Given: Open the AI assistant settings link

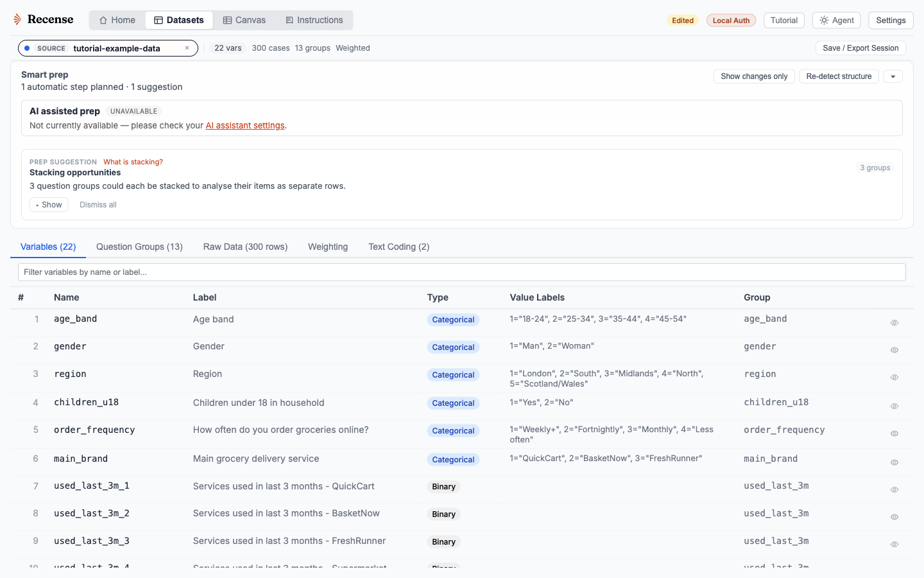Looking at the screenshot, I should 245,125.
